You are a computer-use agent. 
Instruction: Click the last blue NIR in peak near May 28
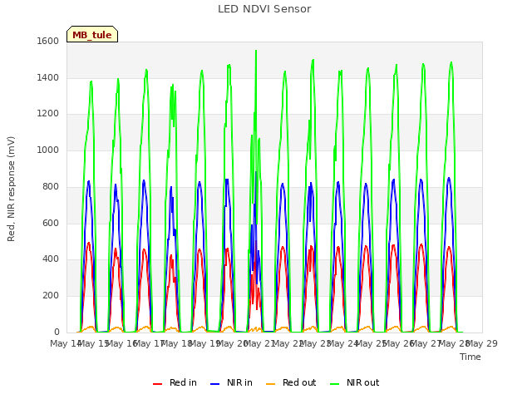449,178
